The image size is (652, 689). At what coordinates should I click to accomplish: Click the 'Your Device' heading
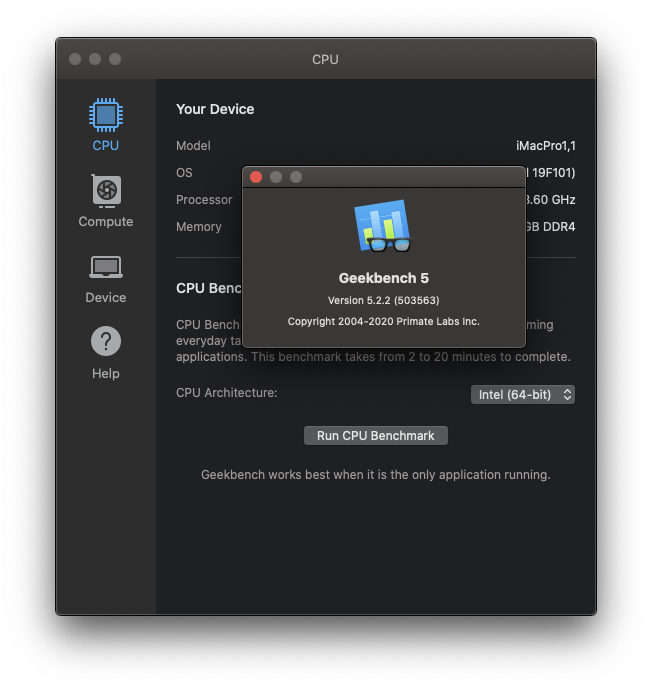(x=215, y=109)
